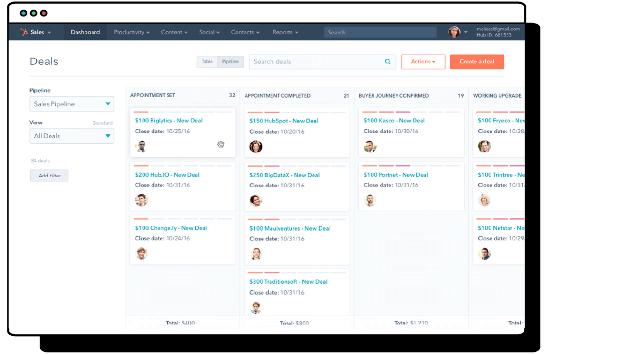The height and width of the screenshot is (354, 644).
Task: Click the magnifier icon in Search deals
Action: pyautogui.click(x=388, y=62)
